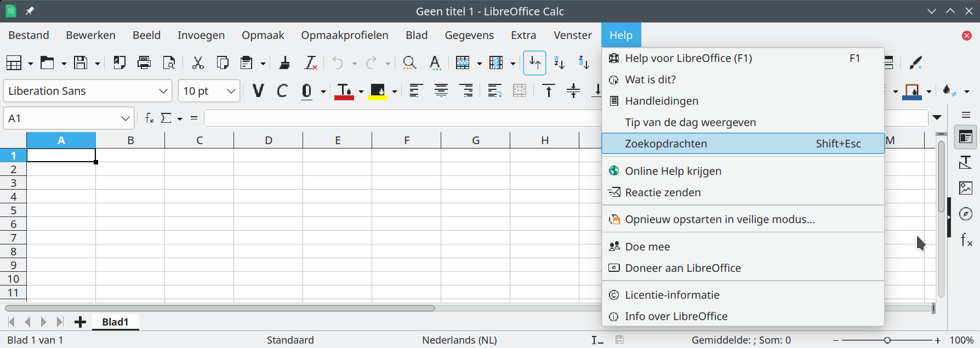Image resolution: width=980 pixels, height=348 pixels.
Task: Click the Print preview icon
Action: pyautogui.click(x=169, y=63)
